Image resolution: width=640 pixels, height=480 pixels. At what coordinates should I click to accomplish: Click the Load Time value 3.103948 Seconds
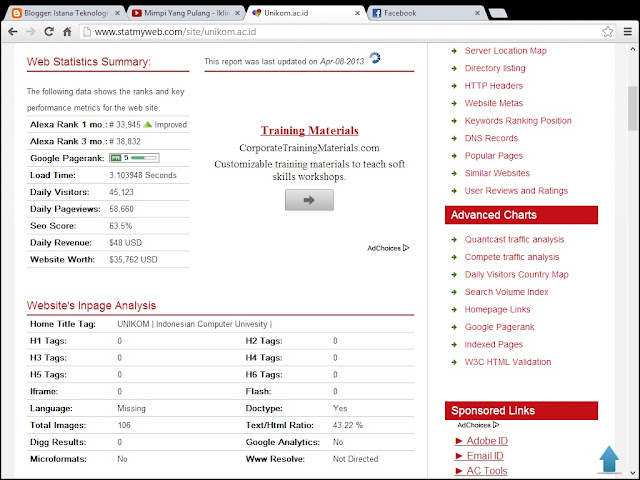coord(142,176)
